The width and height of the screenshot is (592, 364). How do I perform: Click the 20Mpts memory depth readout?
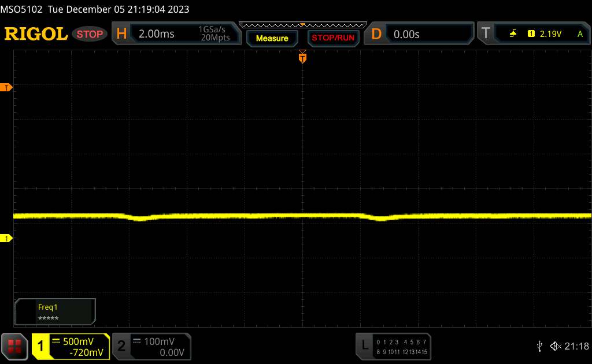coord(215,38)
